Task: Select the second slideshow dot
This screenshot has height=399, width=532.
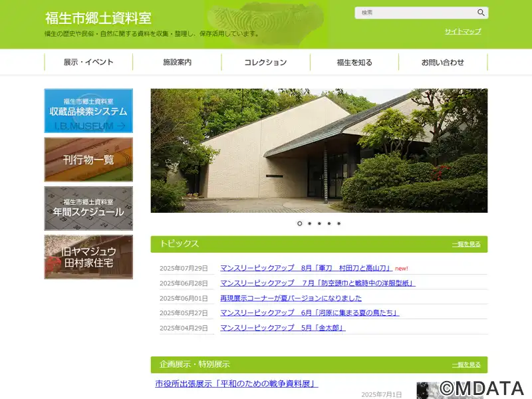Action: pos(309,223)
